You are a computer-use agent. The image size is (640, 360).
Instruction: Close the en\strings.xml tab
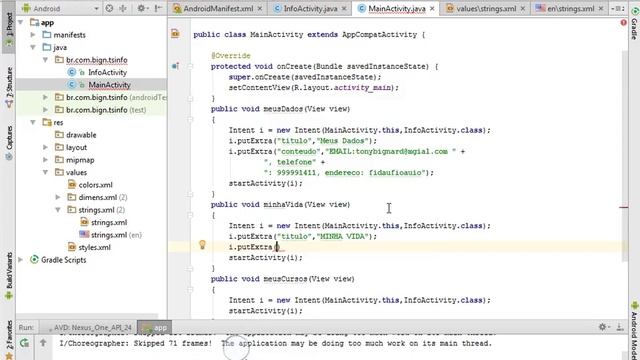tap(601, 9)
